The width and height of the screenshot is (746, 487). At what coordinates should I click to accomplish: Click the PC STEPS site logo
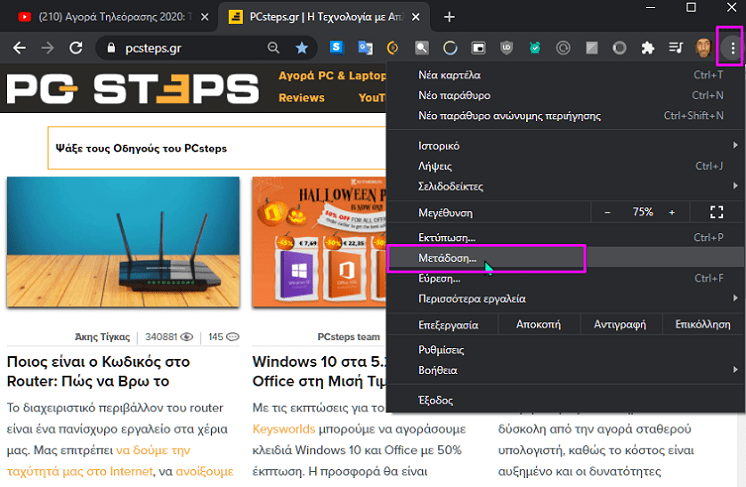(132, 88)
